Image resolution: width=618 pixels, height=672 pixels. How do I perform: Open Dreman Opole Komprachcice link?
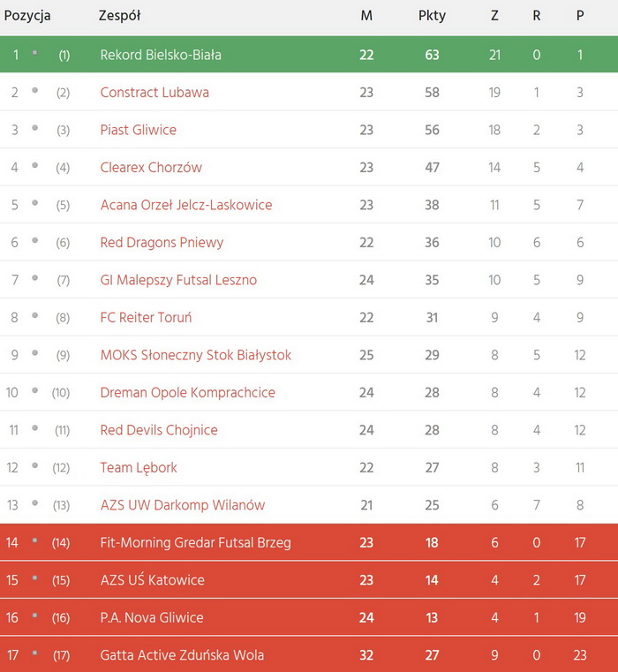click(x=188, y=393)
